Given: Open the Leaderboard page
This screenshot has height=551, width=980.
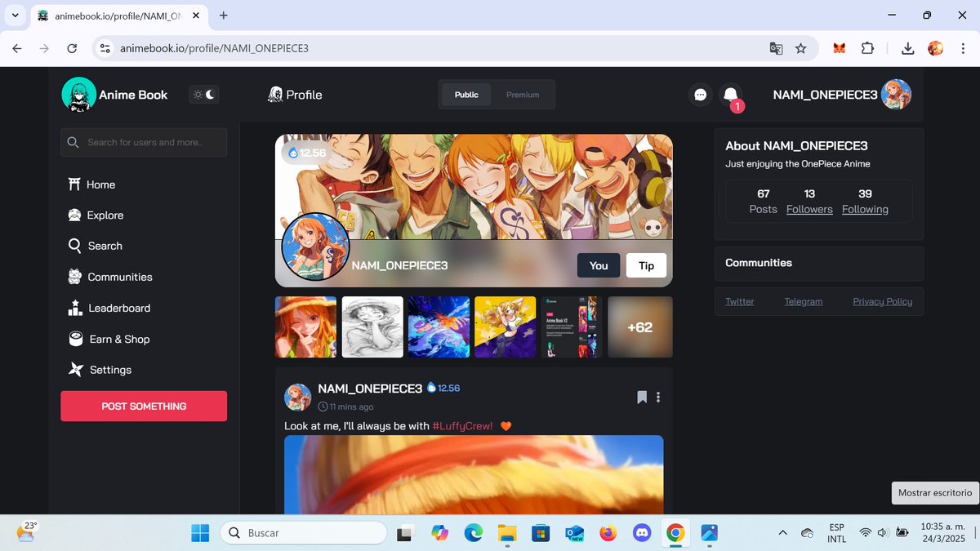Looking at the screenshot, I should click(x=109, y=308).
